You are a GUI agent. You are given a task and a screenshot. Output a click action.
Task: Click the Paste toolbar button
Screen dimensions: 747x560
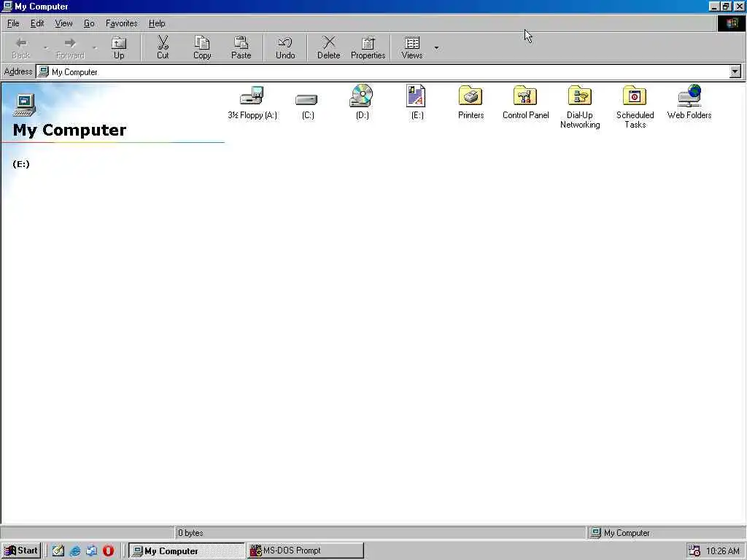click(241, 48)
